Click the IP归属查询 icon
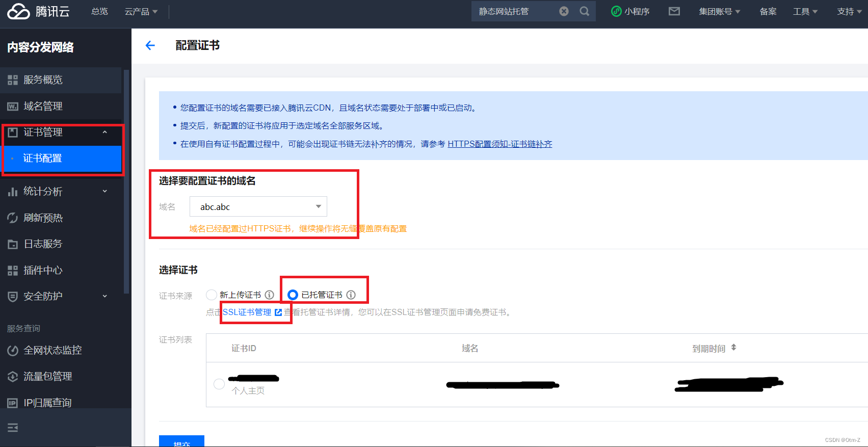 pos(13,403)
